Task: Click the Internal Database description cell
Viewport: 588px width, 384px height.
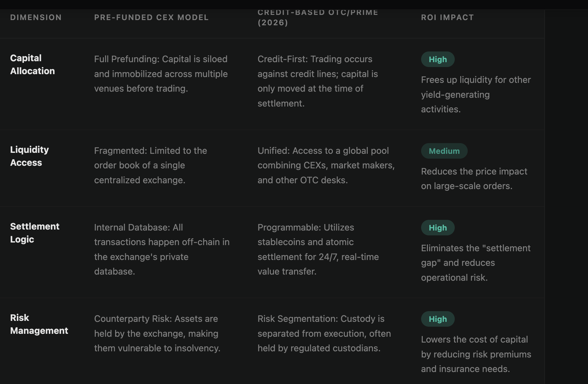Action: (x=162, y=249)
